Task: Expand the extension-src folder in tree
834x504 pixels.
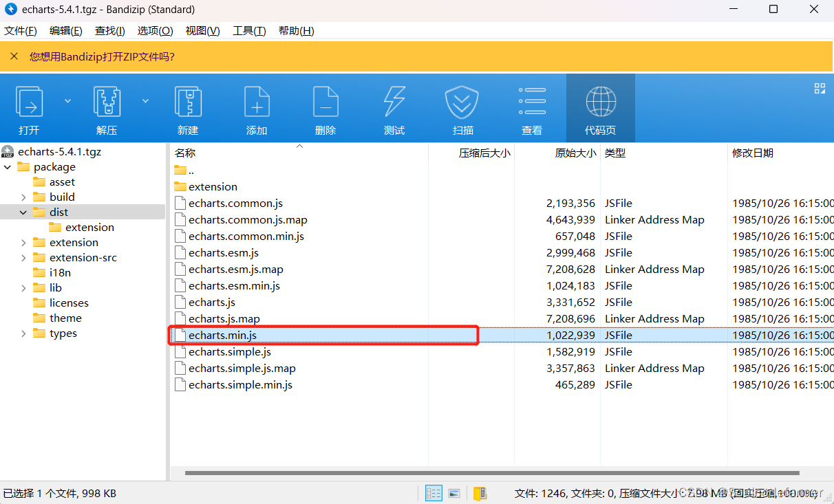Action: (23, 258)
